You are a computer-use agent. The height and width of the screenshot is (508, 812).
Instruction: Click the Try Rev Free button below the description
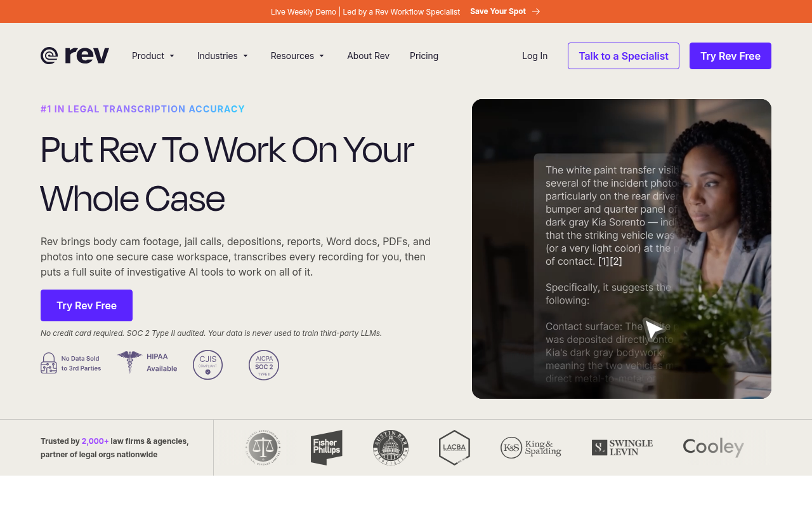[86, 305]
